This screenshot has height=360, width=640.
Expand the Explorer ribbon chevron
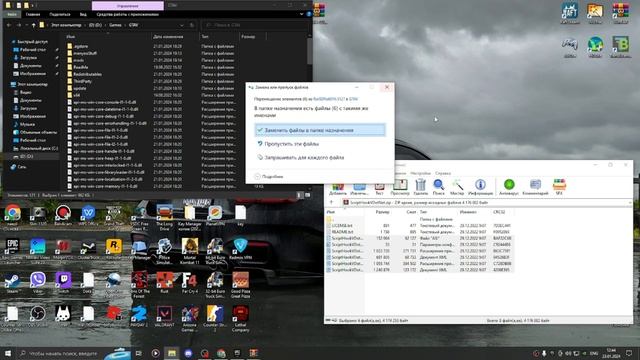click(x=302, y=14)
